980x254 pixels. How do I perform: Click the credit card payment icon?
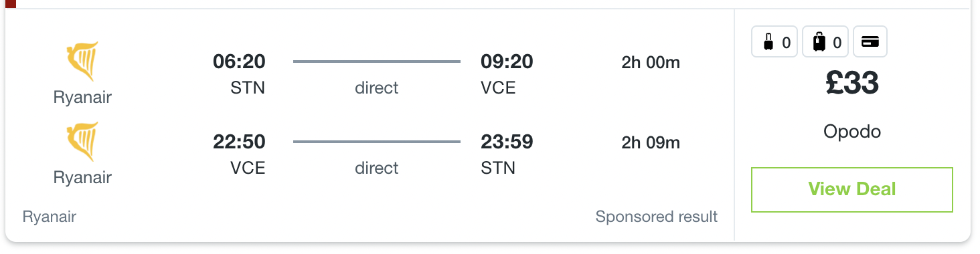point(870,42)
